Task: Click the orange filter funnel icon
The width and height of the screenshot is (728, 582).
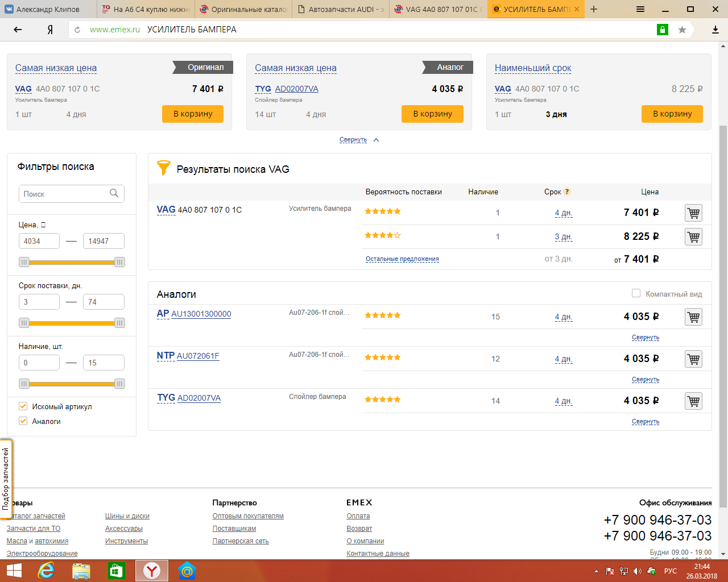Action: [163, 168]
